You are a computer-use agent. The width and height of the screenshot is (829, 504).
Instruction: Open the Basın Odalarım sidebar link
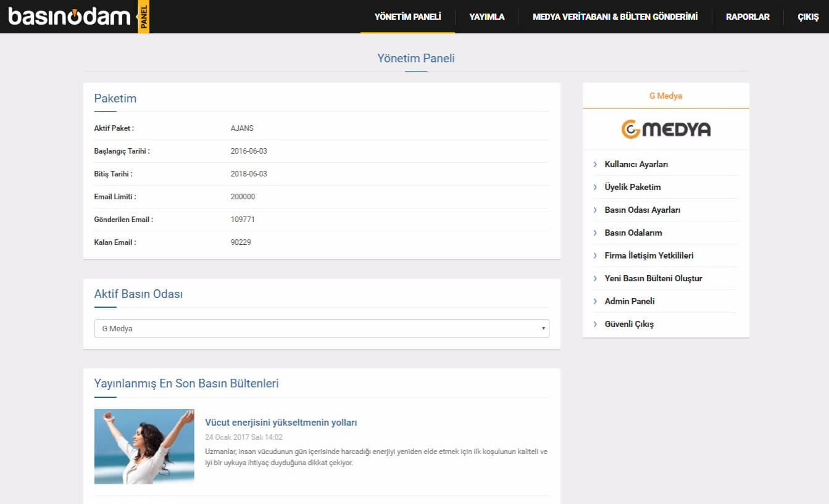(x=633, y=233)
